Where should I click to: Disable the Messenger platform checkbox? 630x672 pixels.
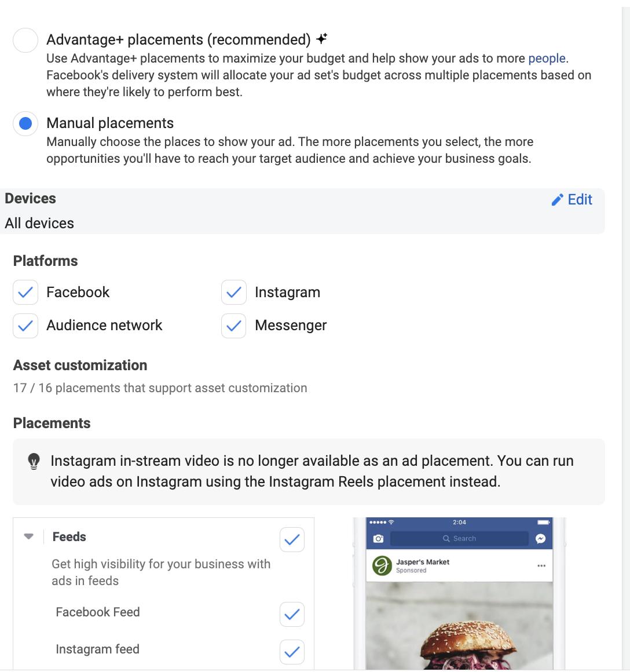point(233,326)
